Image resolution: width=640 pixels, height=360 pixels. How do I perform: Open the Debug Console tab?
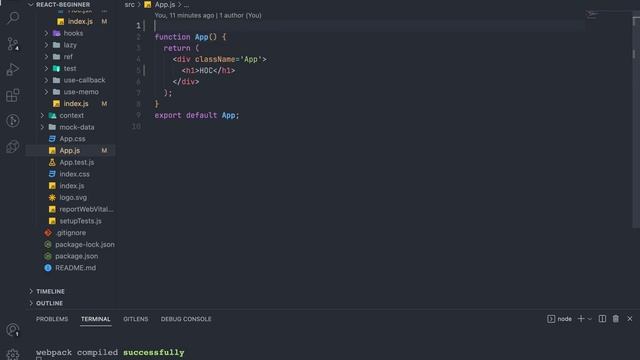pyautogui.click(x=186, y=319)
